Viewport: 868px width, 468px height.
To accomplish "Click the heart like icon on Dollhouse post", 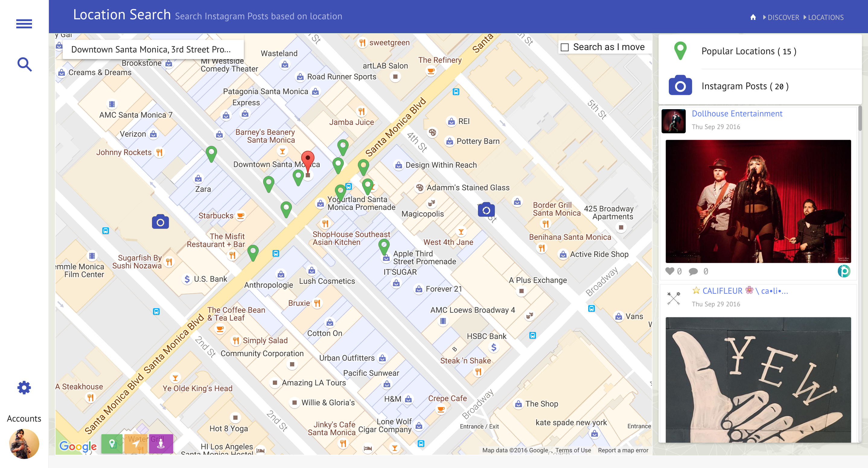I will [x=670, y=271].
